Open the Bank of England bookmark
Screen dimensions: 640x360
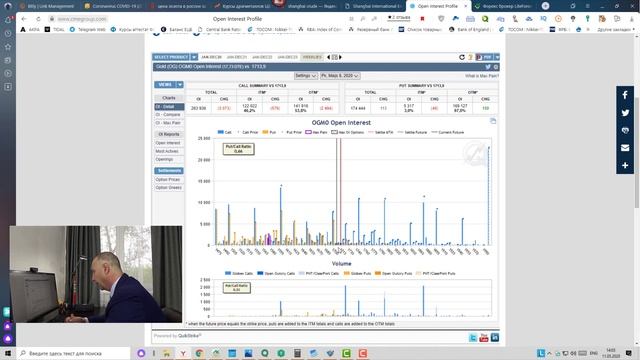pos(470,29)
